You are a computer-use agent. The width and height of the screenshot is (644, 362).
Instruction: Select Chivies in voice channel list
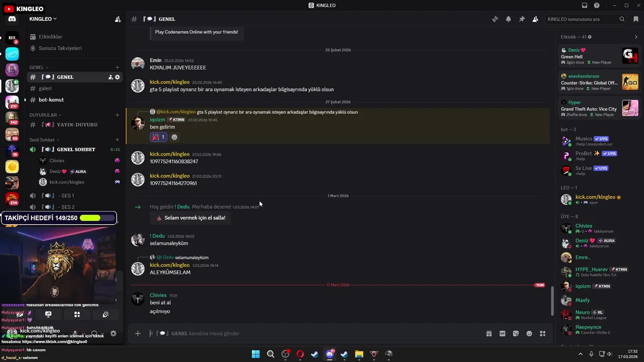pyautogui.click(x=78, y=161)
